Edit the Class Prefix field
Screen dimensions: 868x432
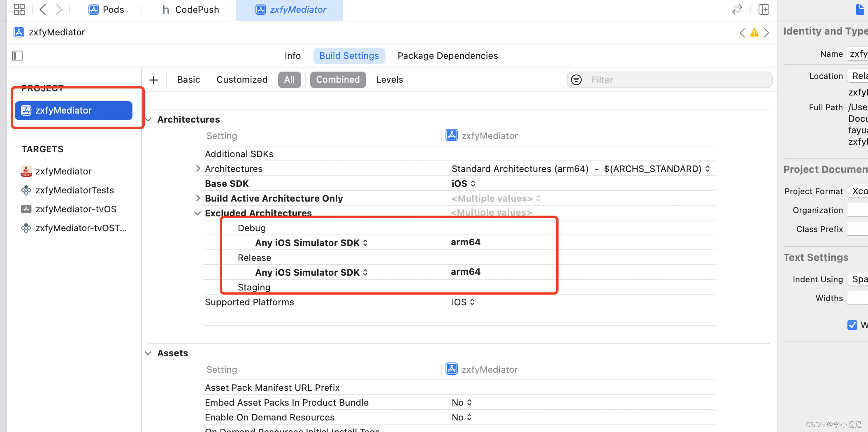(x=858, y=229)
